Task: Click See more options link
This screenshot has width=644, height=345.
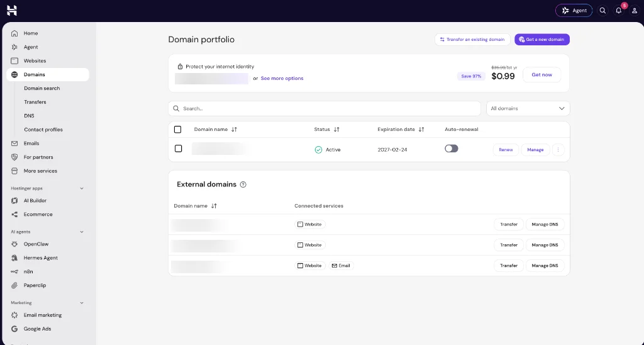Action: (282, 78)
